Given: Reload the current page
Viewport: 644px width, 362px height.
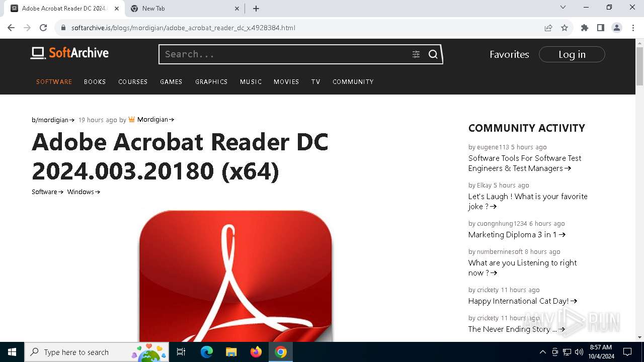Looking at the screenshot, I should click(x=43, y=28).
